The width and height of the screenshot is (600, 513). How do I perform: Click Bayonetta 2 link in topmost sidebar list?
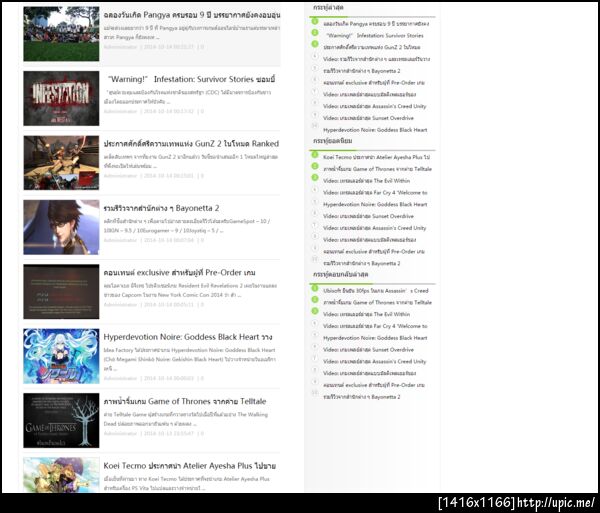click(x=362, y=71)
